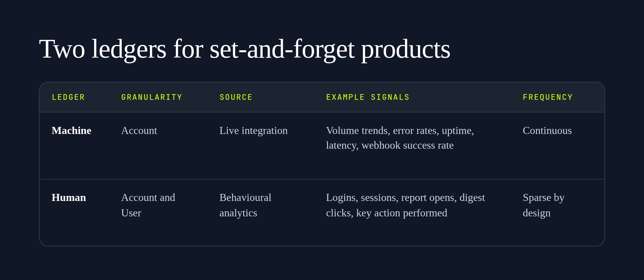Image resolution: width=644 pixels, height=280 pixels.
Task: Click the word products in the title
Action: point(405,50)
